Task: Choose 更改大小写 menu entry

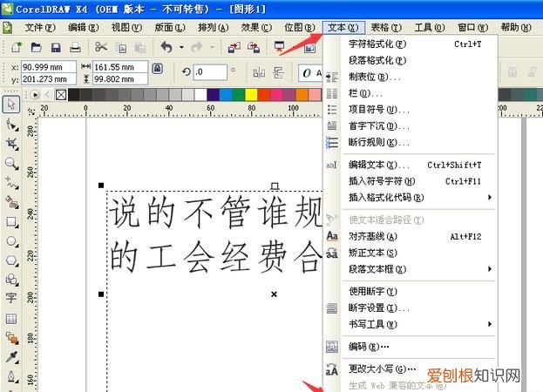Action: tap(411, 369)
